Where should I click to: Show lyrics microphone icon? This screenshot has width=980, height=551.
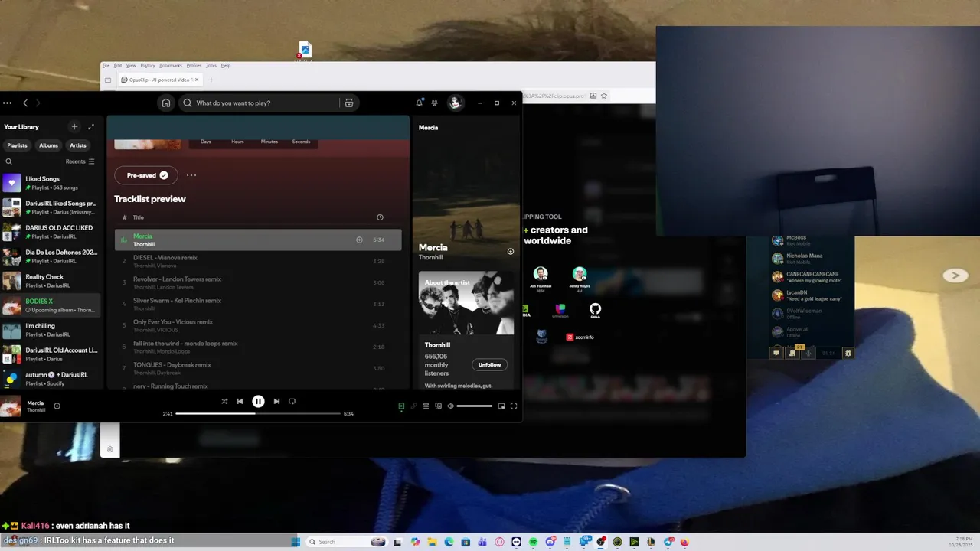[413, 406]
